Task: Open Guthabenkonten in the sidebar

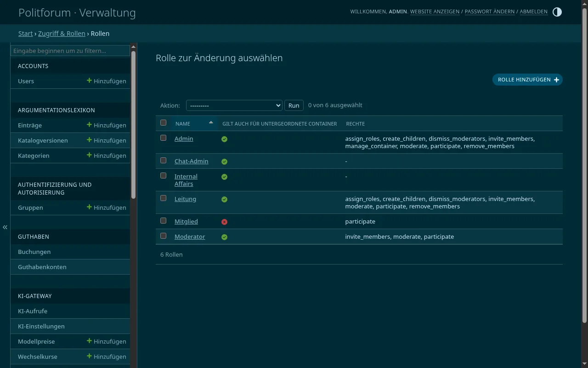Action: (42, 267)
